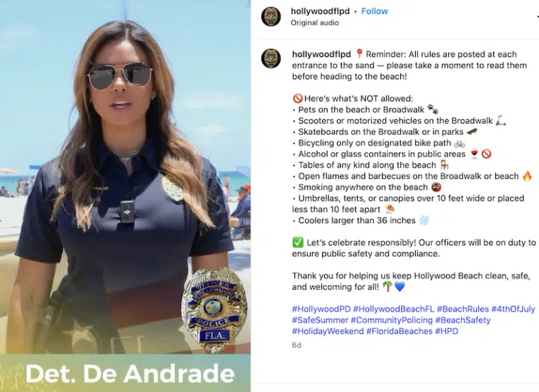The height and width of the screenshot is (392, 539).
Task: Click the Original audio label
Action: pyautogui.click(x=314, y=23)
